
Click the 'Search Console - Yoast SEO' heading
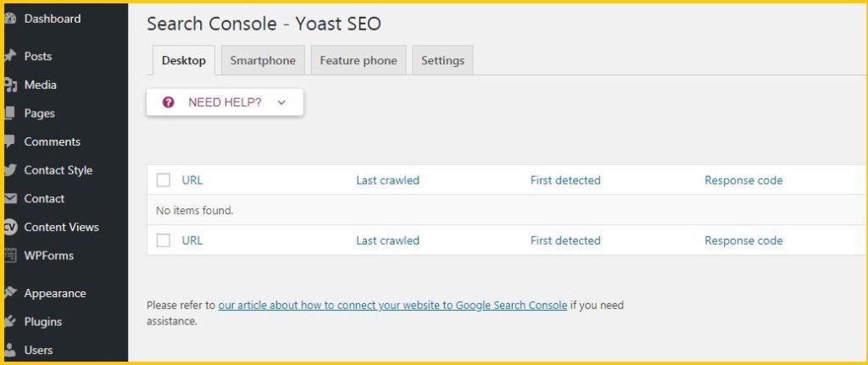(264, 24)
